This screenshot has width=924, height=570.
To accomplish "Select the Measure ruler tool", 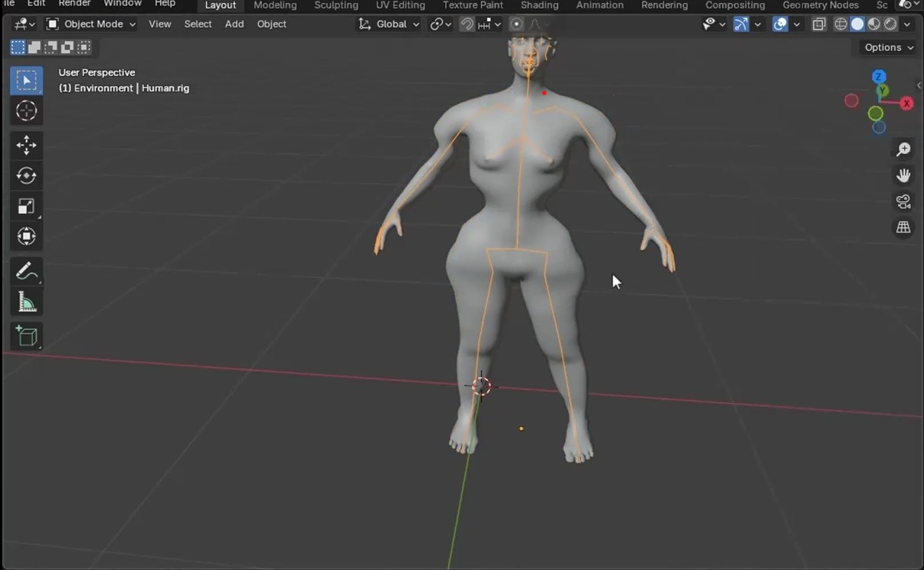I will tap(26, 303).
